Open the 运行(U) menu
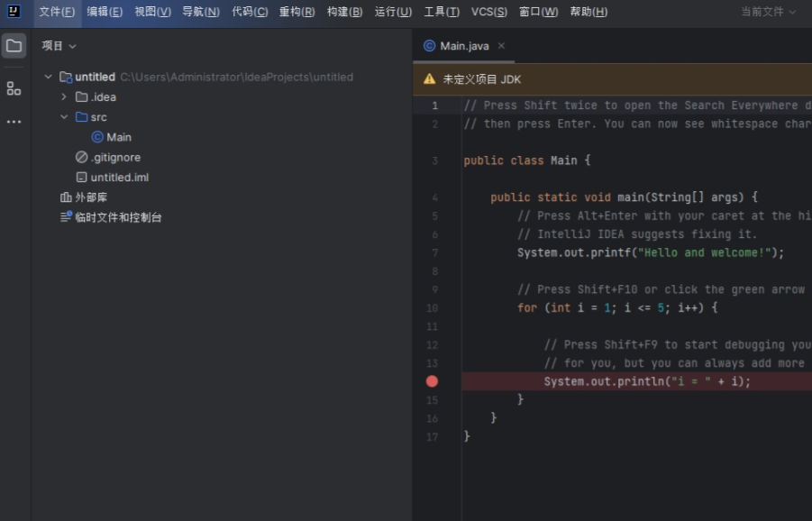812x521 pixels. tap(393, 12)
